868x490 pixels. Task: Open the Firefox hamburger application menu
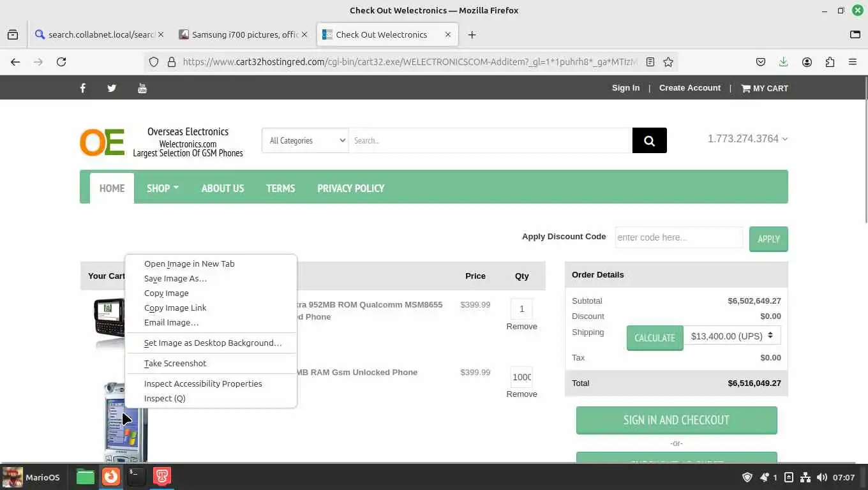pyautogui.click(x=853, y=62)
